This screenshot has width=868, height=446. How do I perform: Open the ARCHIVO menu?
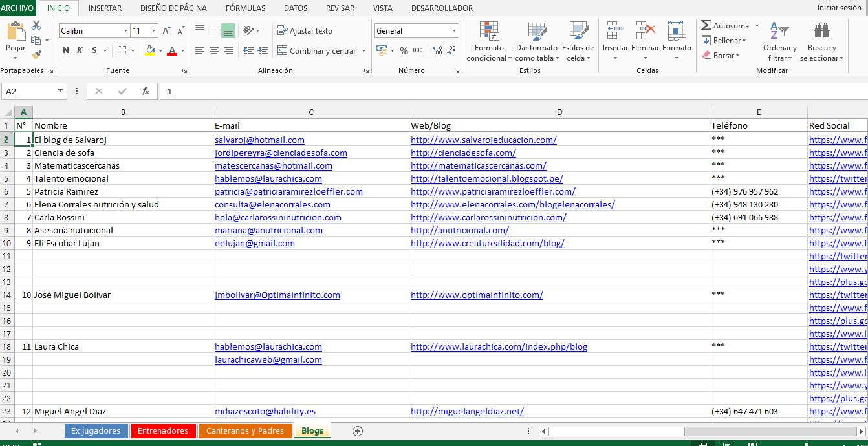coord(17,8)
